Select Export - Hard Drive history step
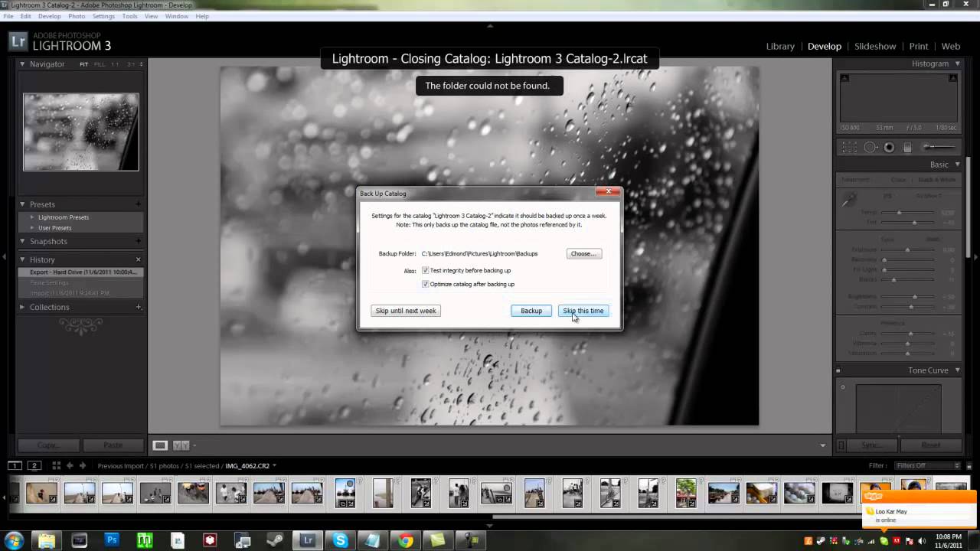The width and height of the screenshot is (980, 551). point(81,272)
